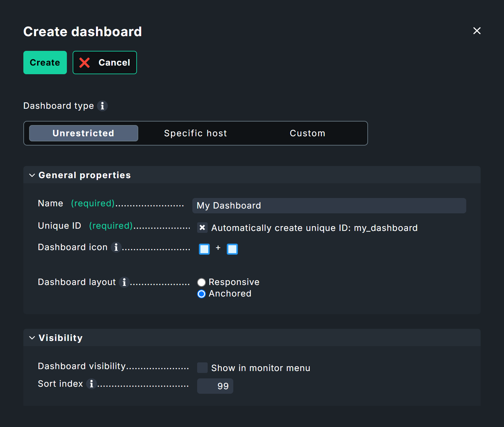Pick the first dashboard icon
The image size is (504, 427).
pyautogui.click(x=204, y=249)
